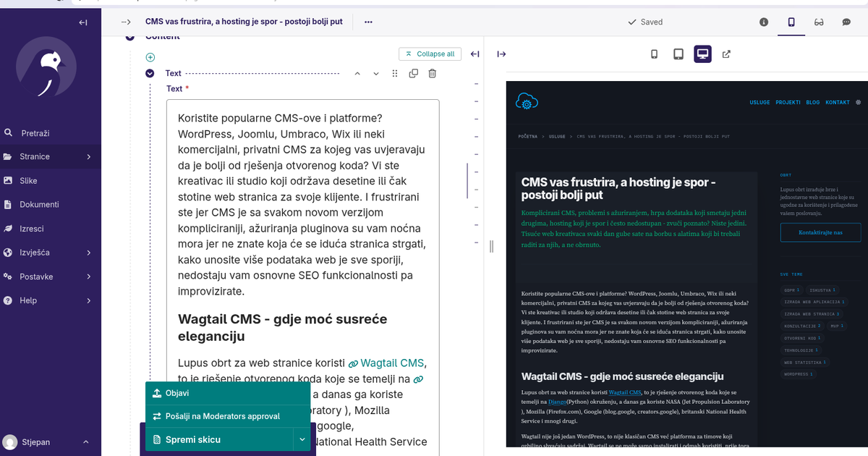Image resolution: width=868 pixels, height=456 pixels.
Task: Click POČETNA breadcrumb in preview
Action: 527,136
